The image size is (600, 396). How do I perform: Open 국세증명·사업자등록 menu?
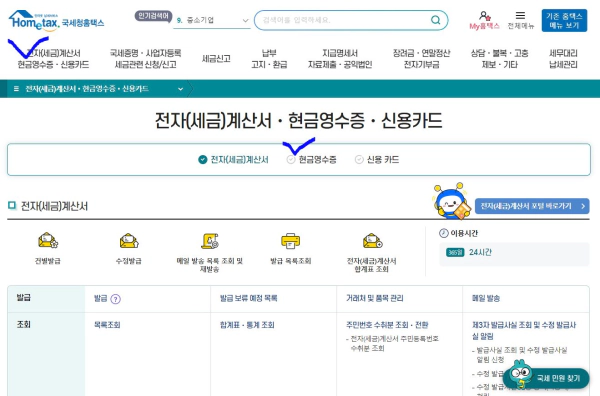145,59
